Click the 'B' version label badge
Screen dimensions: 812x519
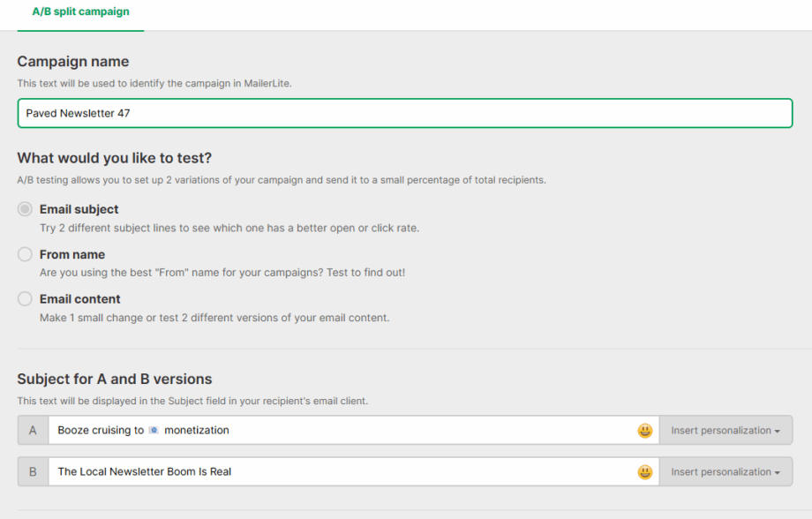tap(33, 471)
